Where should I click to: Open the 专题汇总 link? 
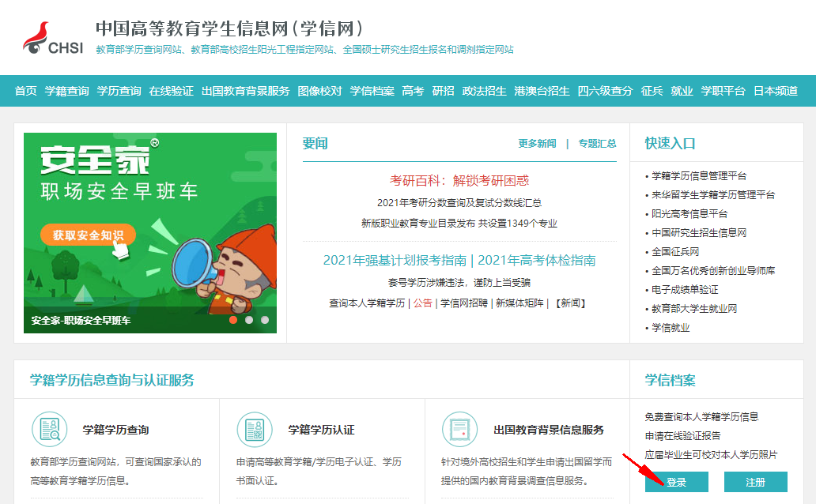[597, 144]
